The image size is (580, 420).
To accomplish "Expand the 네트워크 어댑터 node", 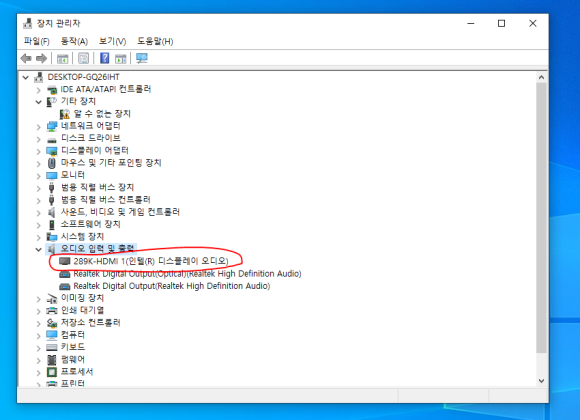I will click(38, 127).
